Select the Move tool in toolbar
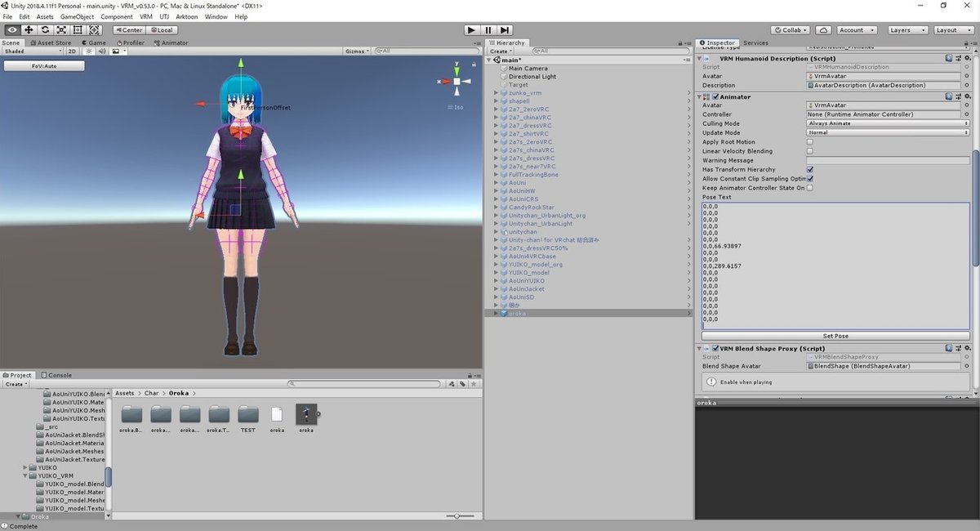This screenshot has width=980, height=531. (29, 29)
